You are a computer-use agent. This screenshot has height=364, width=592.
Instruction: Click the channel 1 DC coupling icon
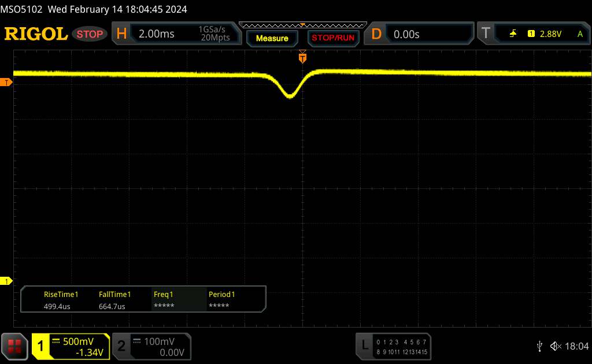click(56, 341)
